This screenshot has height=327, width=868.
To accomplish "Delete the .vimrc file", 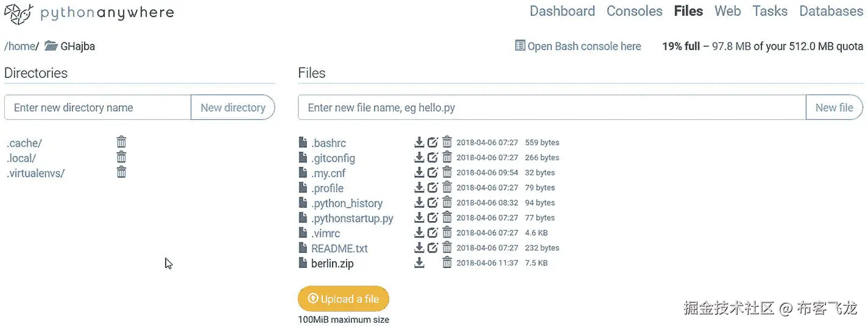I will click(x=447, y=233).
